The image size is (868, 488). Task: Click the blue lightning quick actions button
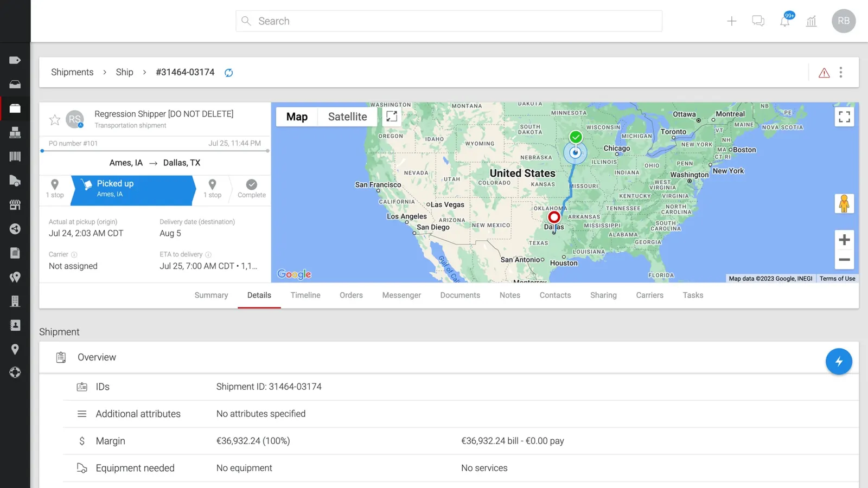click(x=839, y=362)
